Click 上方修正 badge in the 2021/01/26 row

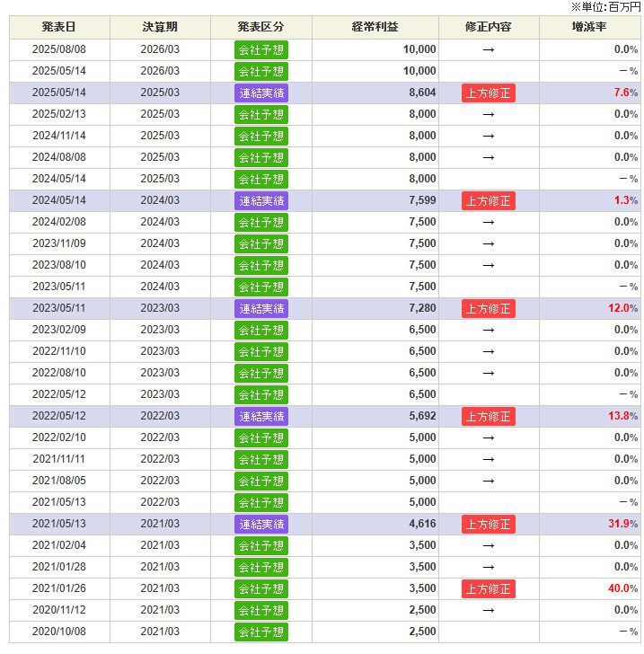[x=489, y=589]
